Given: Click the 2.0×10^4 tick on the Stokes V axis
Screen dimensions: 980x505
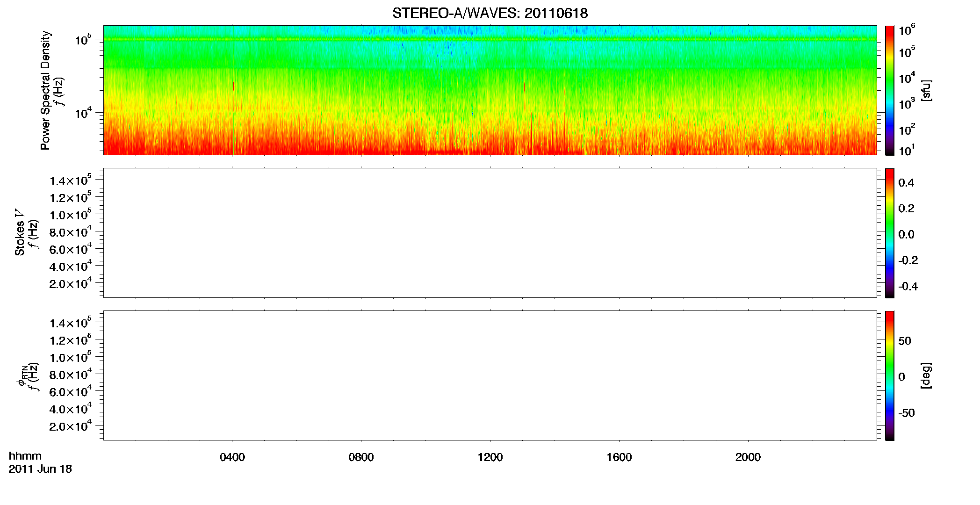Looking at the screenshot, I should coord(70,283).
